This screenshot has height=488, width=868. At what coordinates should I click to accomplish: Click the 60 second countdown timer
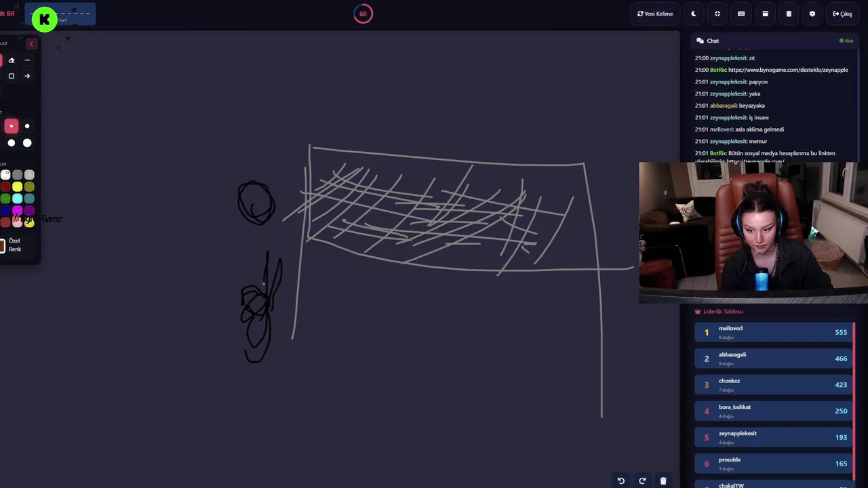(x=363, y=14)
